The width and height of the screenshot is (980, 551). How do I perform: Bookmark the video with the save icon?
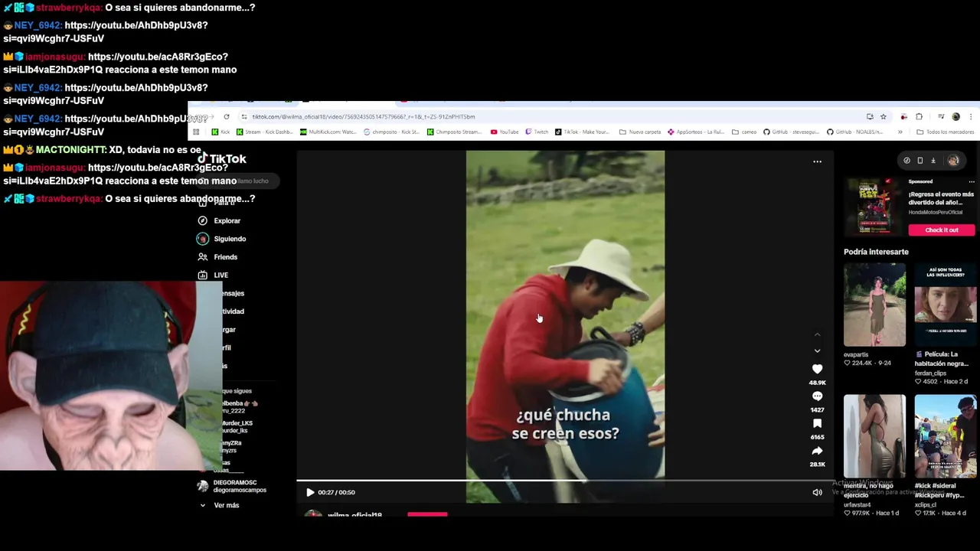(x=817, y=423)
